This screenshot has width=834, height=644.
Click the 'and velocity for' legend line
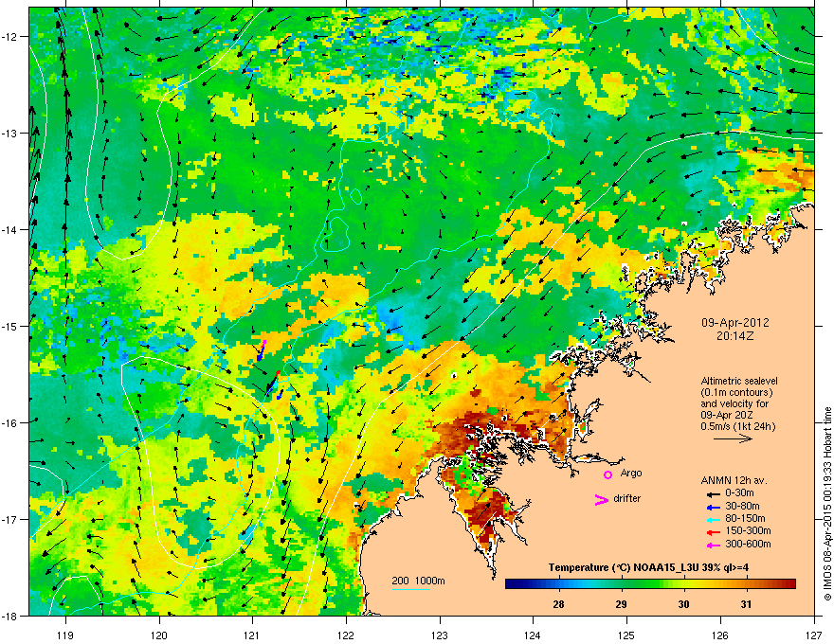(734, 403)
